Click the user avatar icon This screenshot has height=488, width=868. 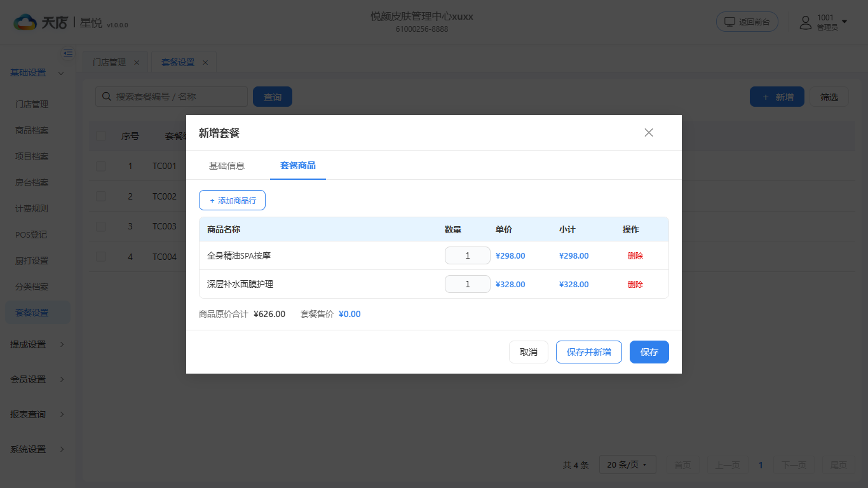point(806,23)
